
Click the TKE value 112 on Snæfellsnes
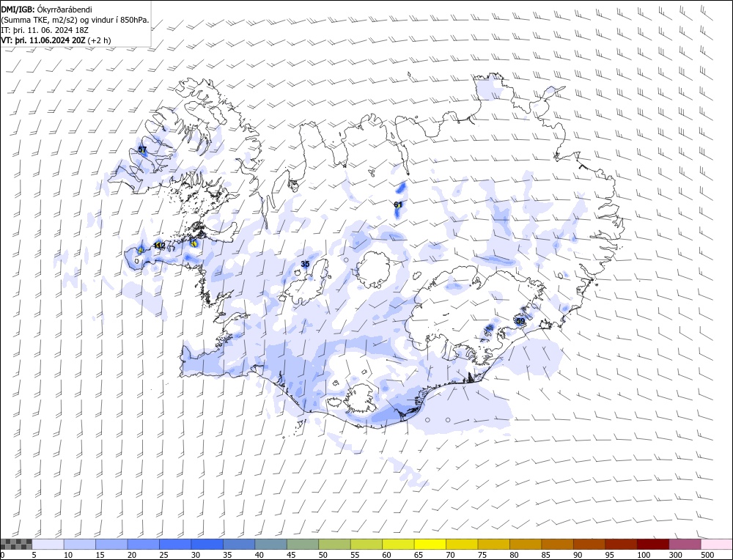(x=159, y=246)
